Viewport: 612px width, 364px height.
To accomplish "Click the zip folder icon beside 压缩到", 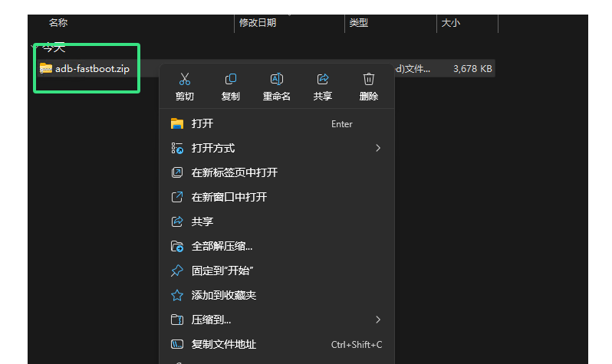I will (177, 320).
